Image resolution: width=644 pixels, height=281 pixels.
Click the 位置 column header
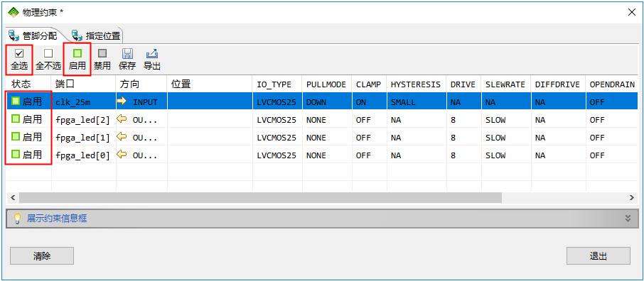tap(210, 84)
